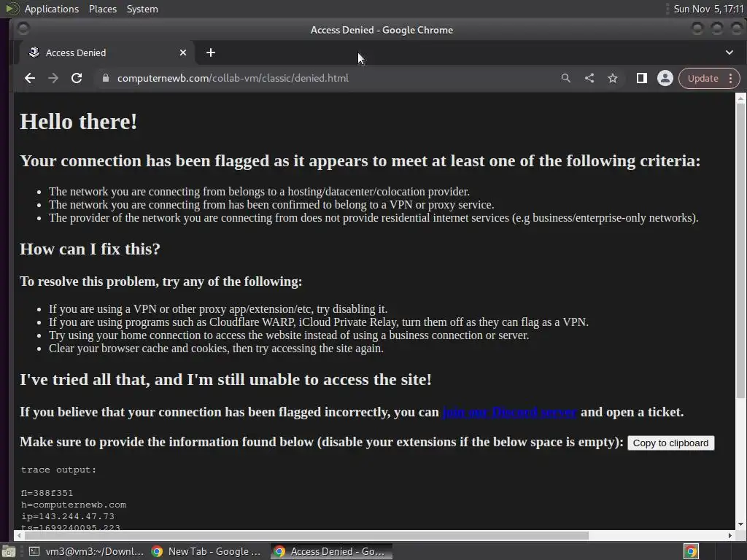This screenshot has width=747, height=560.
Task: Click the h=computernewb.com trace line
Action: [74, 505]
